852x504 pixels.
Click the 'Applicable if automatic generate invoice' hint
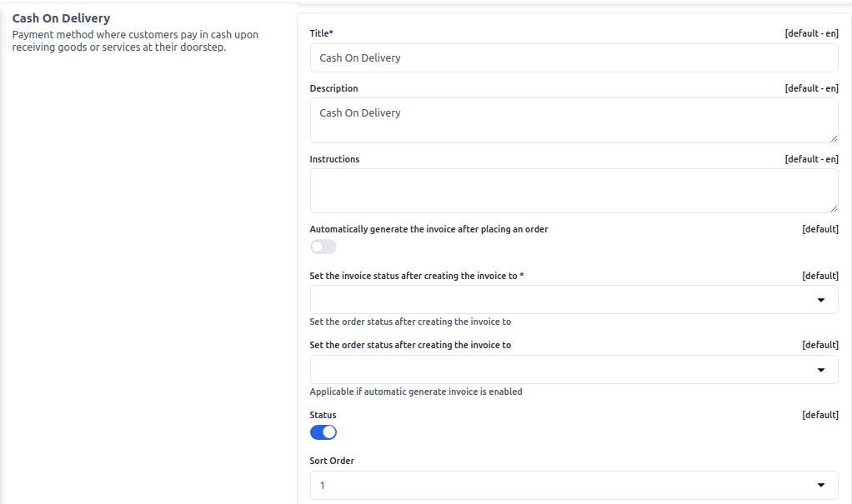coord(416,392)
